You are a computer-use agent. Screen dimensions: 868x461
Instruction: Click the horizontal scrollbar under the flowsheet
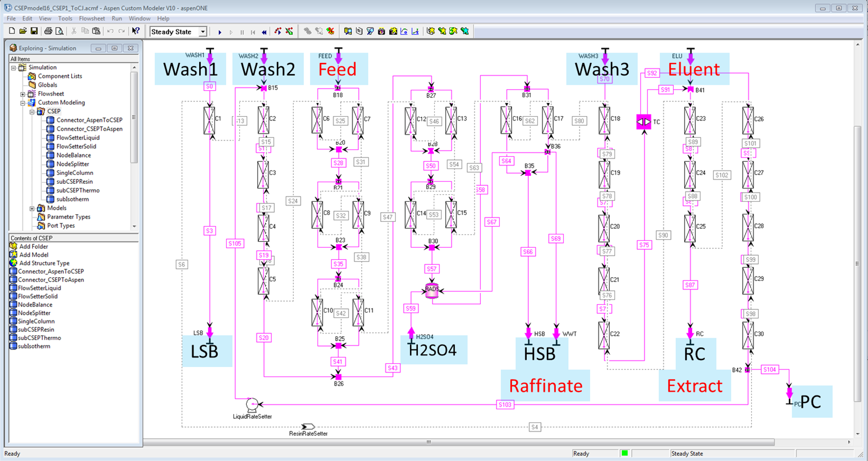[x=428, y=442]
